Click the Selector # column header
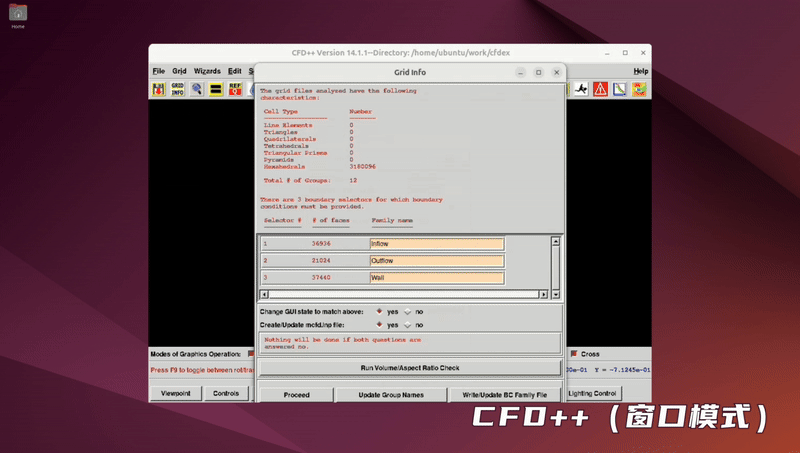Viewport: 800px width, 453px height. pyautogui.click(x=282, y=220)
